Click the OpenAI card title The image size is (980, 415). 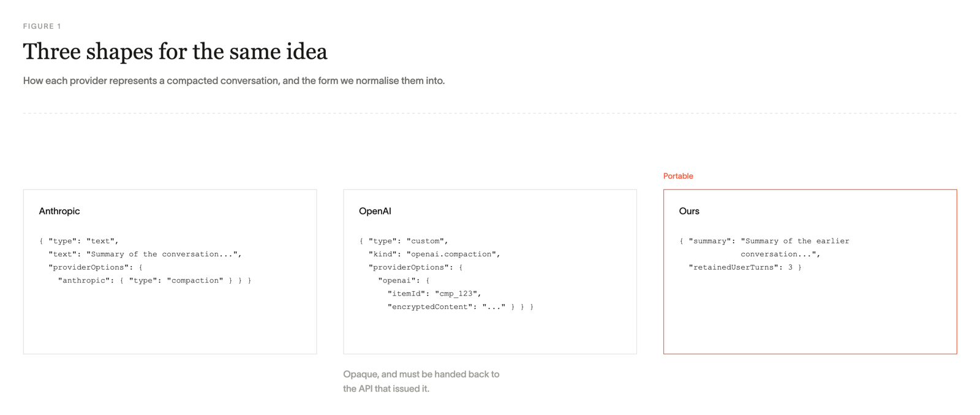coord(375,211)
